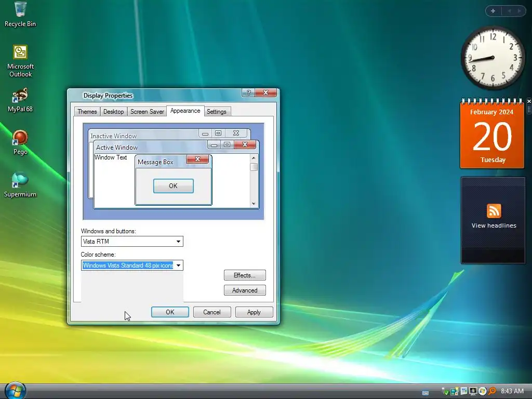This screenshot has width=532, height=399.
Task: Click the Window Text label in preview
Action: [x=111, y=157]
